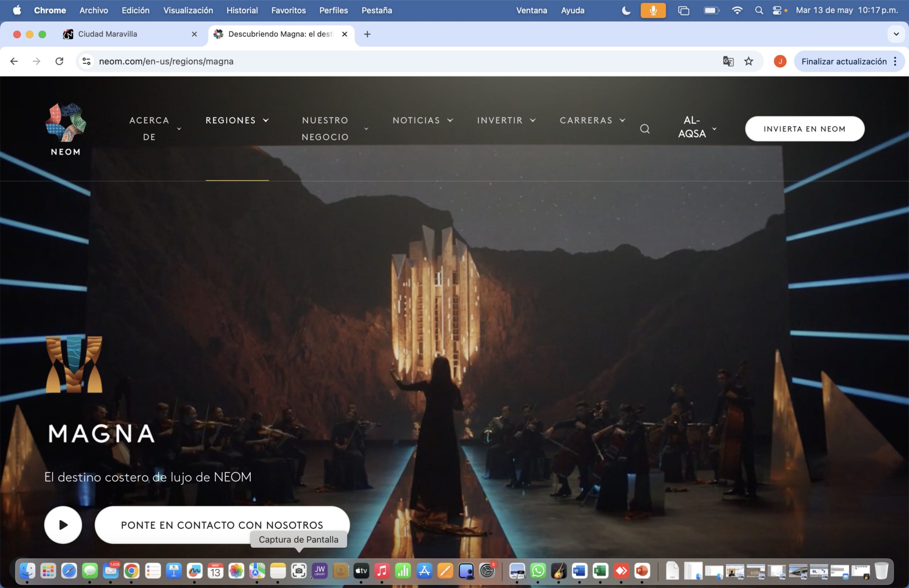Image resolution: width=909 pixels, height=588 pixels.
Task: Click the Google Translate icon in the address bar
Action: [x=728, y=61]
